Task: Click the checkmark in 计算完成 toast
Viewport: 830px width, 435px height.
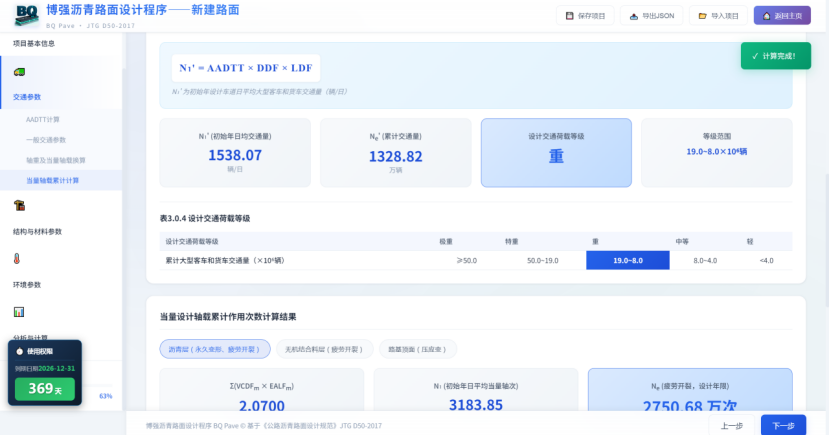Action: (x=755, y=56)
